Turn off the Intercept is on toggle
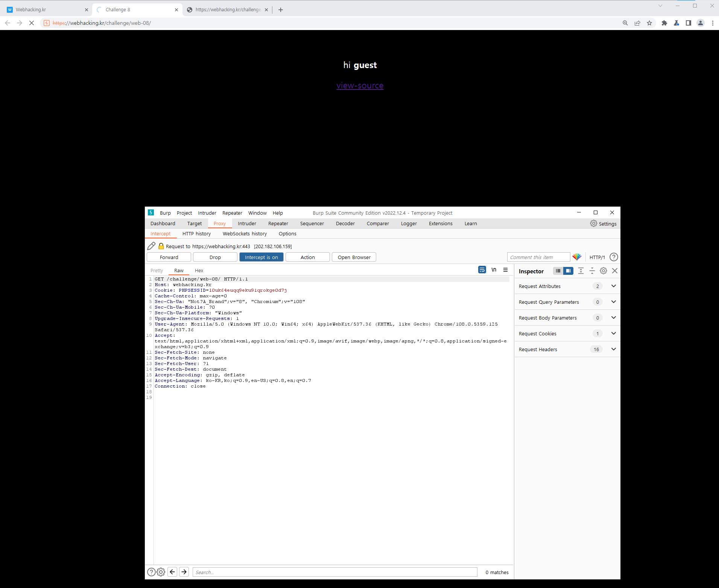 click(261, 257)
